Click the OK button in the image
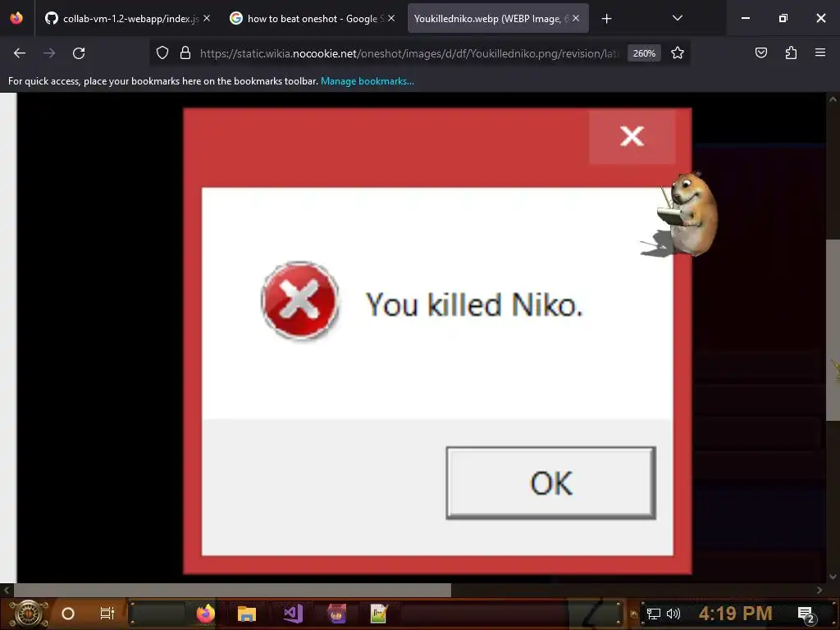The image size is (840, 630). point(550,482)
